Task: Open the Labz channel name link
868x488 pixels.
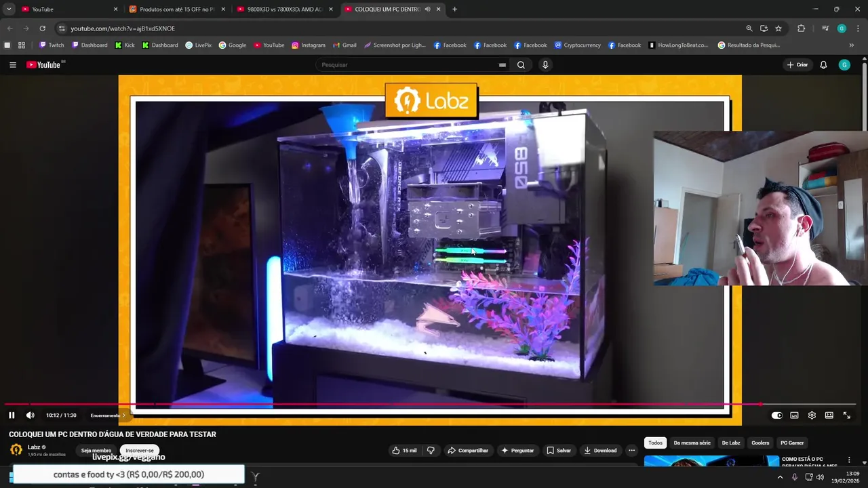Action: (x=34, y=447)
